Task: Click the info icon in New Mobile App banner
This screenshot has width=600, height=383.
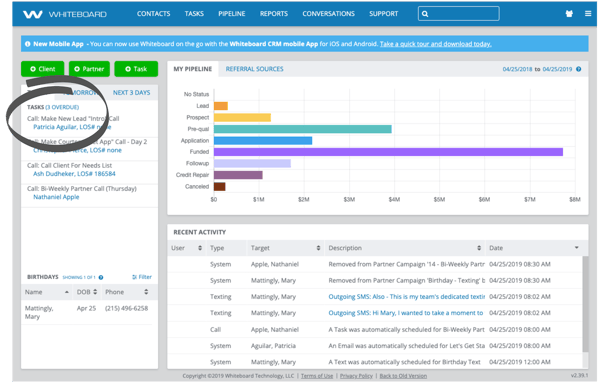Action: tap(28, 44)
